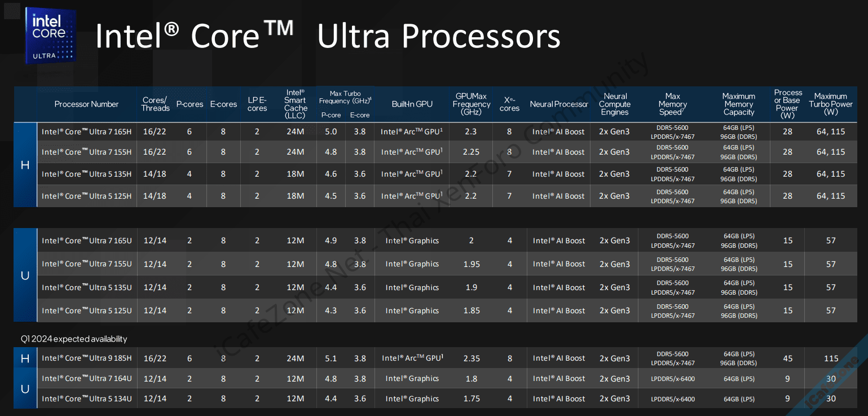
Task: Click "Q1 2024 expected availability" text
Action: (x=74, y=339)
